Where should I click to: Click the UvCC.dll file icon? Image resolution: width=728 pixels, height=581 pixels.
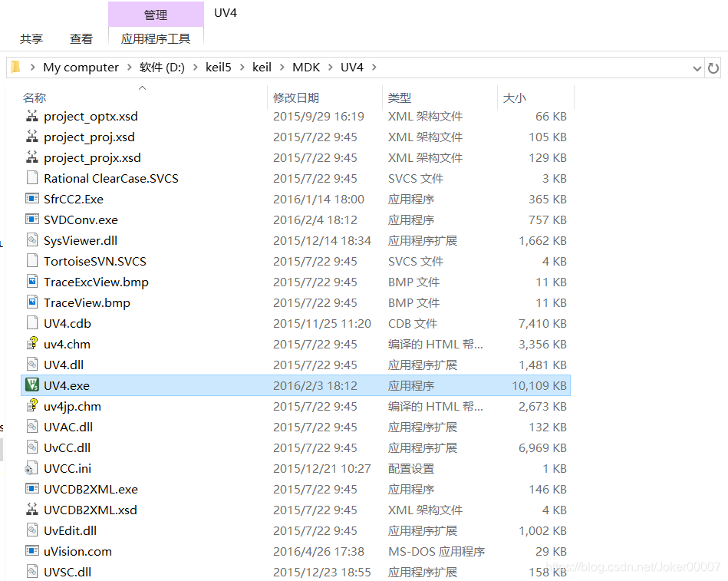click(31, 447)
